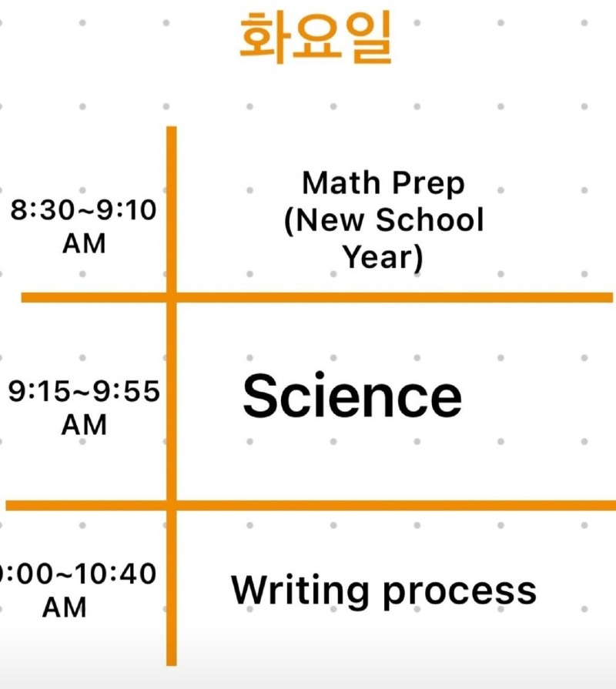The image size is (616, 689).
Task: Click AM beneath the 9:15~9:55 time
Action: pyautogui.click(x=84, y=424)
